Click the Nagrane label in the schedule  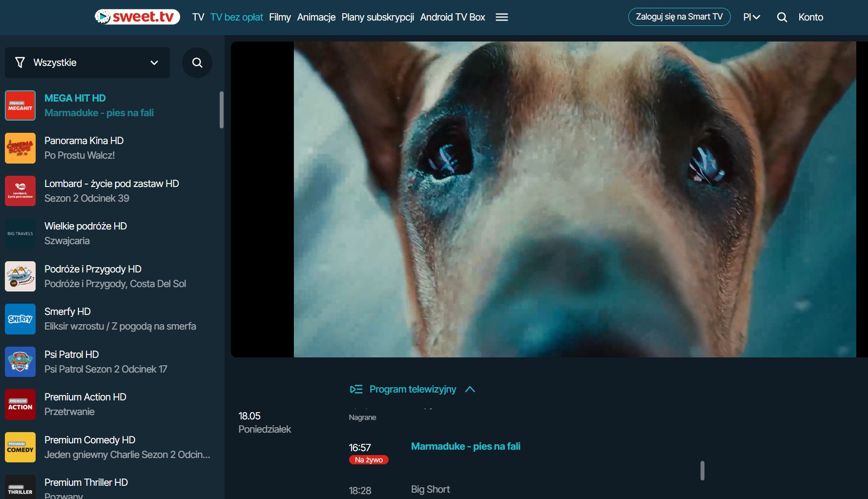[x=362, y=417]
